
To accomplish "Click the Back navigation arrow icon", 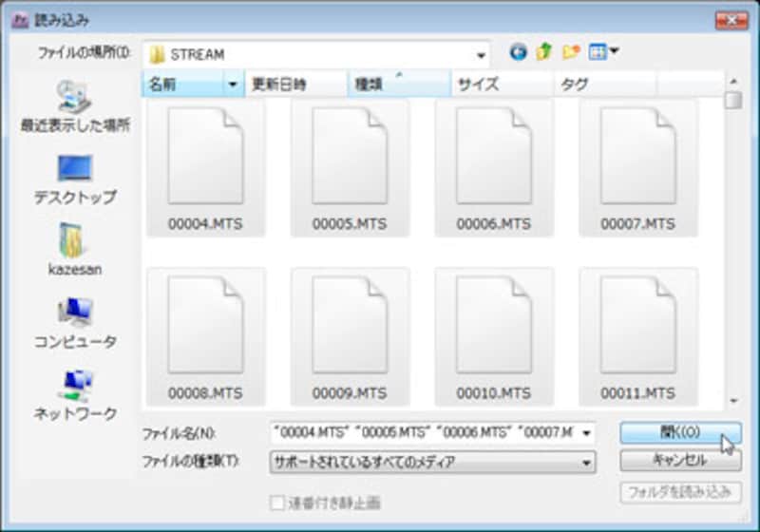I will (x=518, y=53).
